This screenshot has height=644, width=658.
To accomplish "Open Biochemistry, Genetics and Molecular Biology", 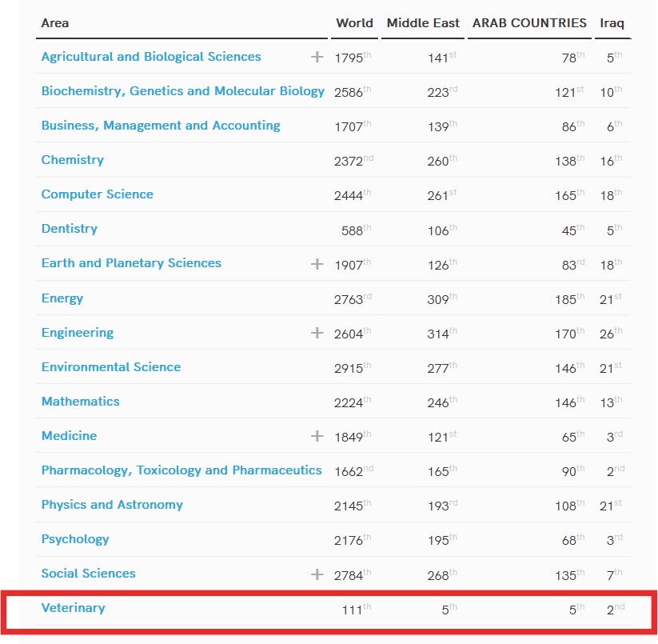I will pos(183,91).
